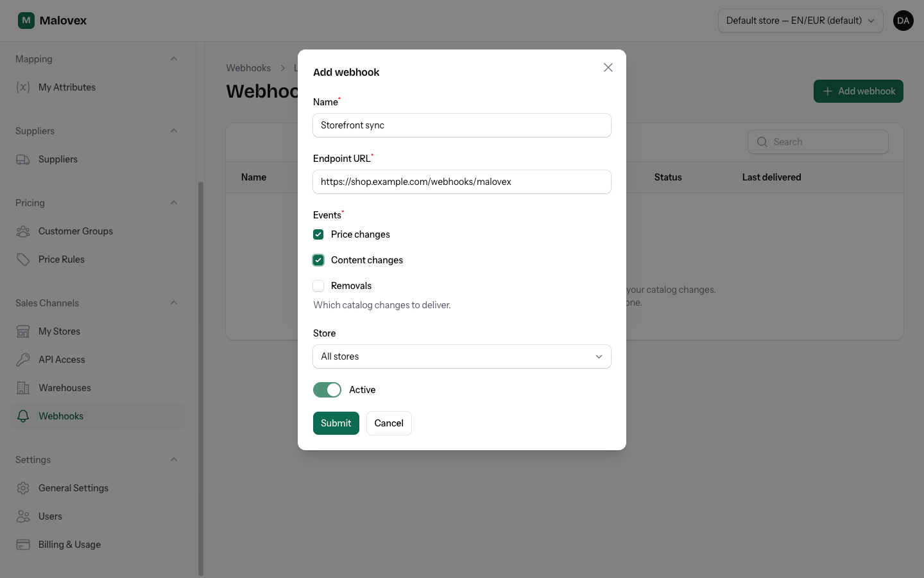
Task: Click the Content changes label
Action: pyautogui.click(x=367, y=260)
